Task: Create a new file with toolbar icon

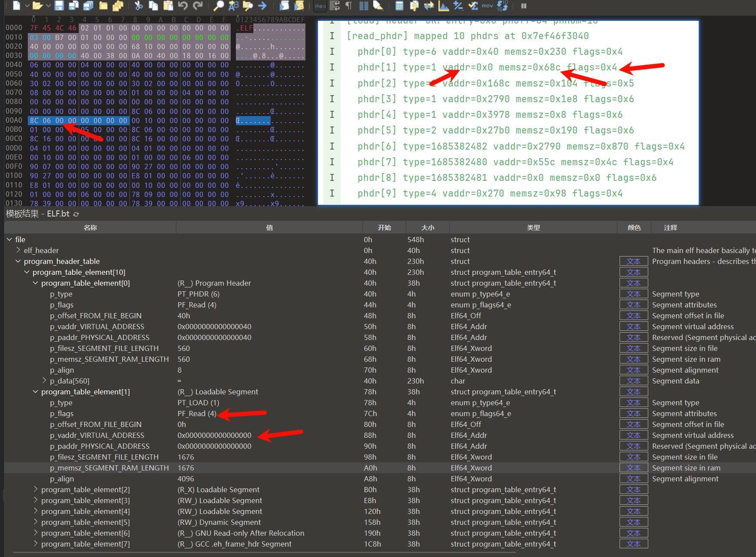Action: tap(17, 6)
